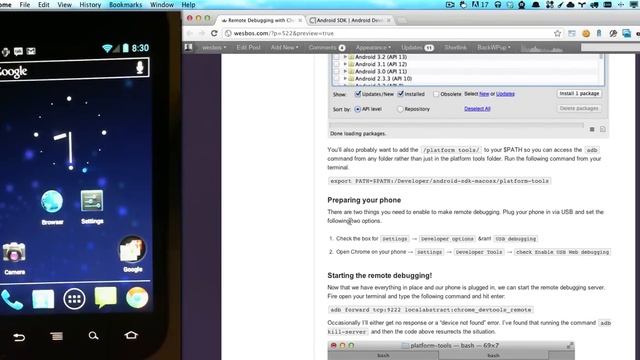640x360 pixels.
Task: Select the Remote Debugging with Chrome tab
Action: tap(260, 20)
